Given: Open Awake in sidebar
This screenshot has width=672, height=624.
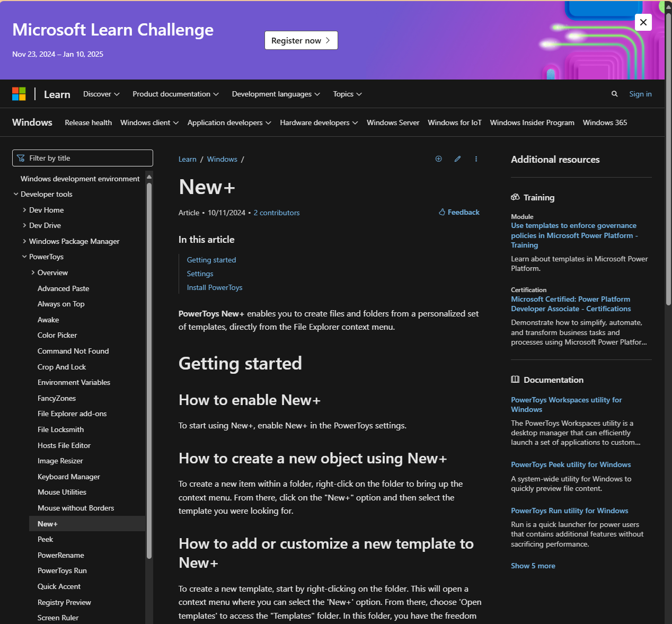Looking at the screenshot, I should coord(48,320).
